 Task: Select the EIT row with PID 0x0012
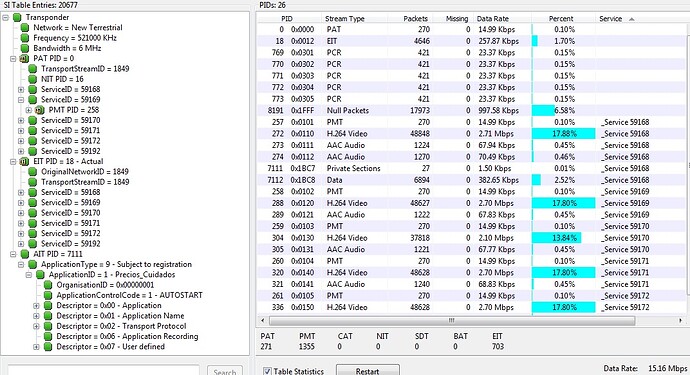[471, 41]
